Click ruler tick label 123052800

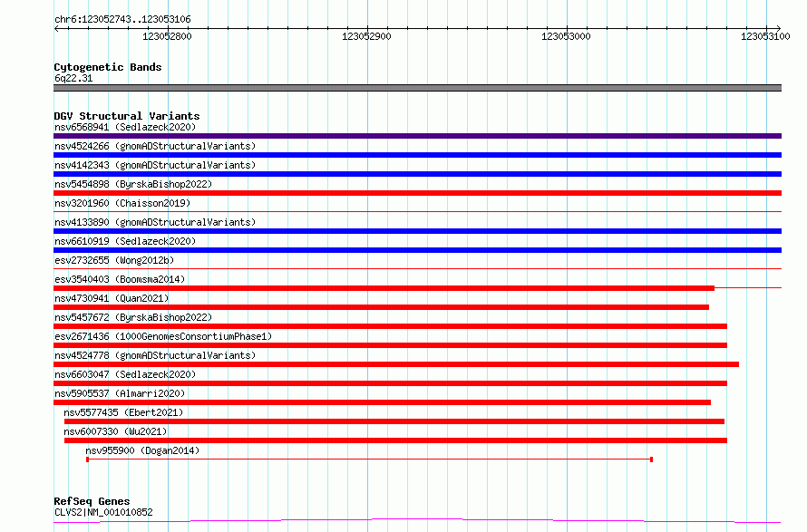167,36
